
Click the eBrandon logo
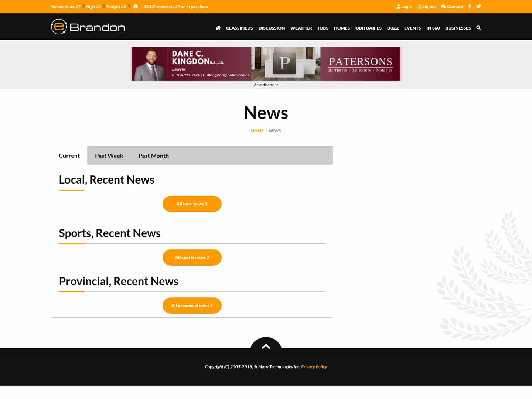point(88,27)
